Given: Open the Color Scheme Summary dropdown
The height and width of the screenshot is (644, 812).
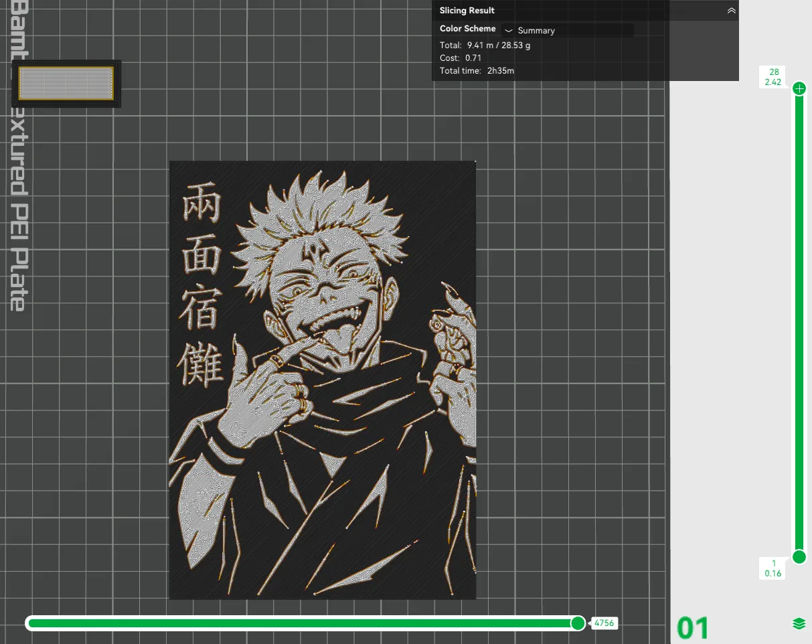Looking at the screenshot, I should click(567, 30).
